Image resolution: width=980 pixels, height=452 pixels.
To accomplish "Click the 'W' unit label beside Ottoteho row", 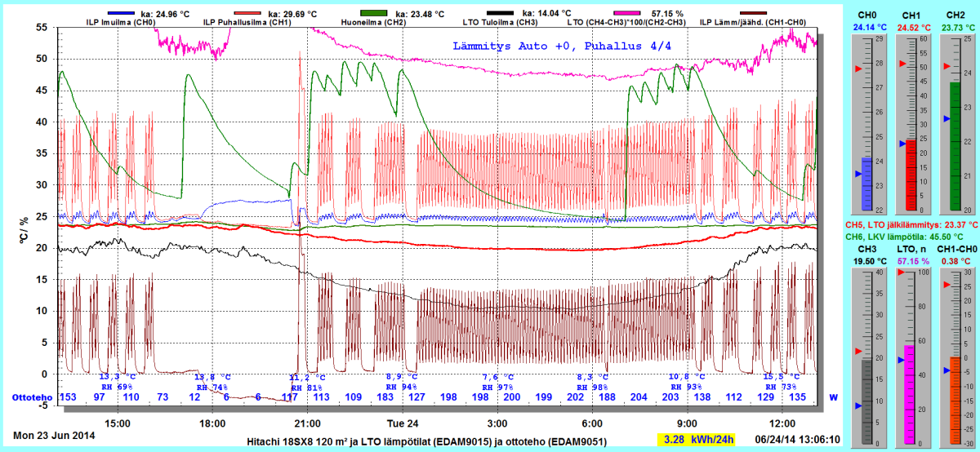I will tap(834, 397).
